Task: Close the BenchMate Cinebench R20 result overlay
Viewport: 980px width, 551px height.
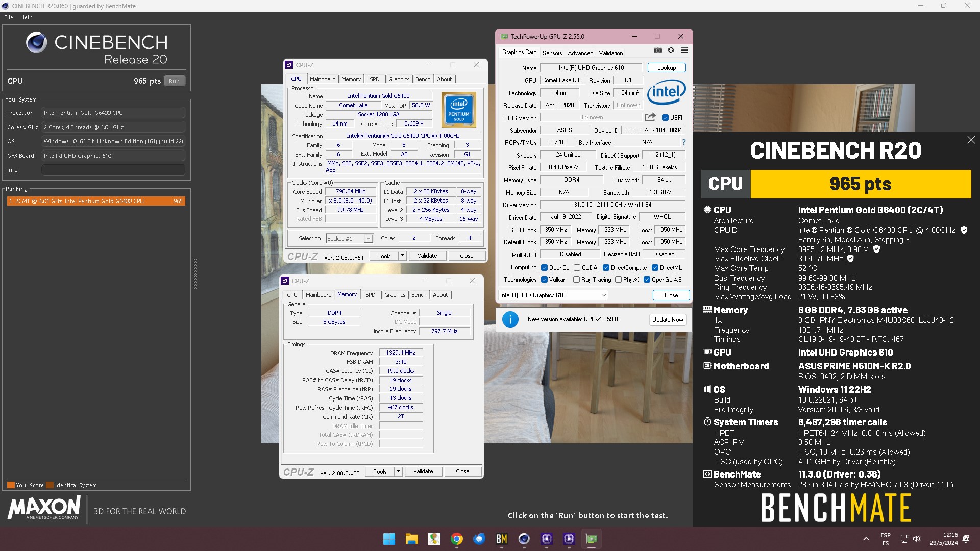Action: coord(971,140)
